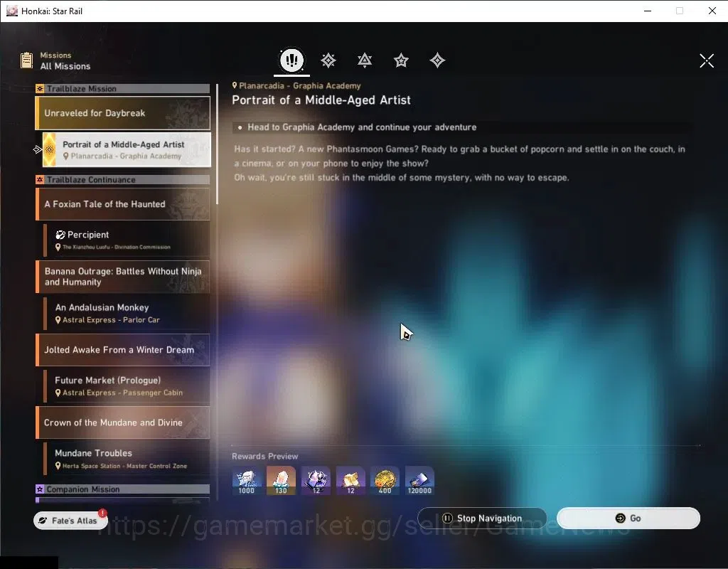Select the All Missions filter tab icon

[x=291, y=60]
